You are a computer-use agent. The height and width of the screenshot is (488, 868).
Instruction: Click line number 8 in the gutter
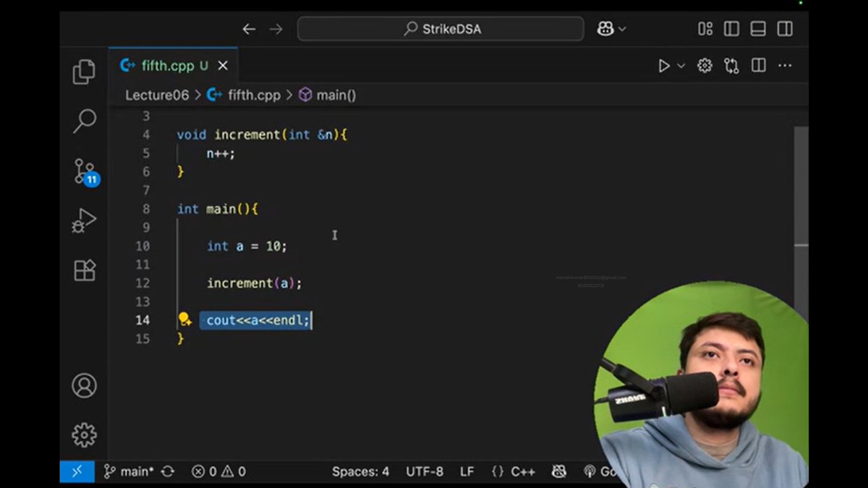[x=146, y=209]
